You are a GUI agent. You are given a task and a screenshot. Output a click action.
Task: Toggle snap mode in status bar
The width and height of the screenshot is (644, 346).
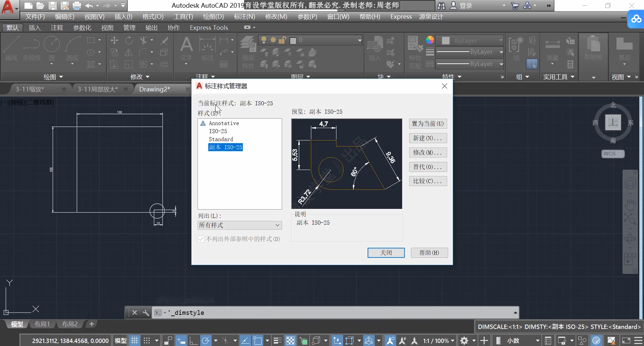(x=147, y=341)
